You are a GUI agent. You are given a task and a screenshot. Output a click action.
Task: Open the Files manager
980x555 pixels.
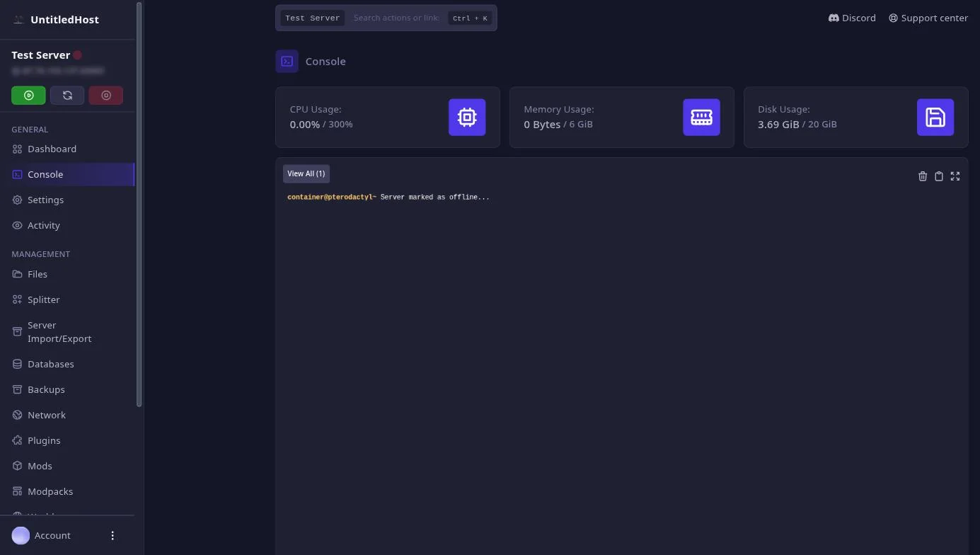click(x=67, y=274)
